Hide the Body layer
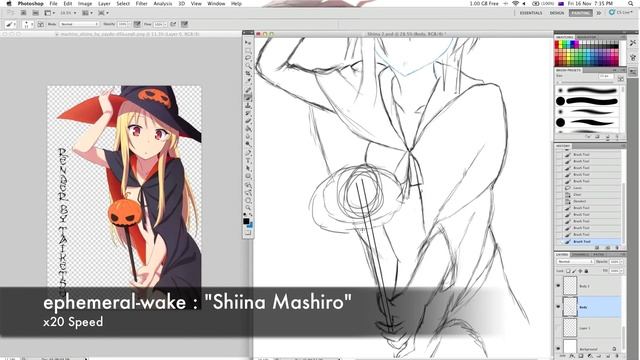Viewport: 640px width, 360px height. click(x=558, y=306)
